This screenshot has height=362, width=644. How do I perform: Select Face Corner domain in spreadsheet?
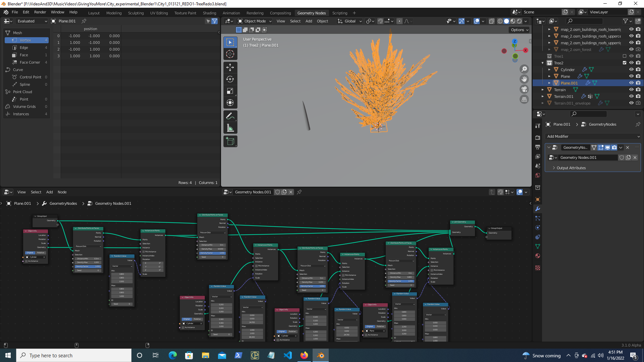point(27,62)
